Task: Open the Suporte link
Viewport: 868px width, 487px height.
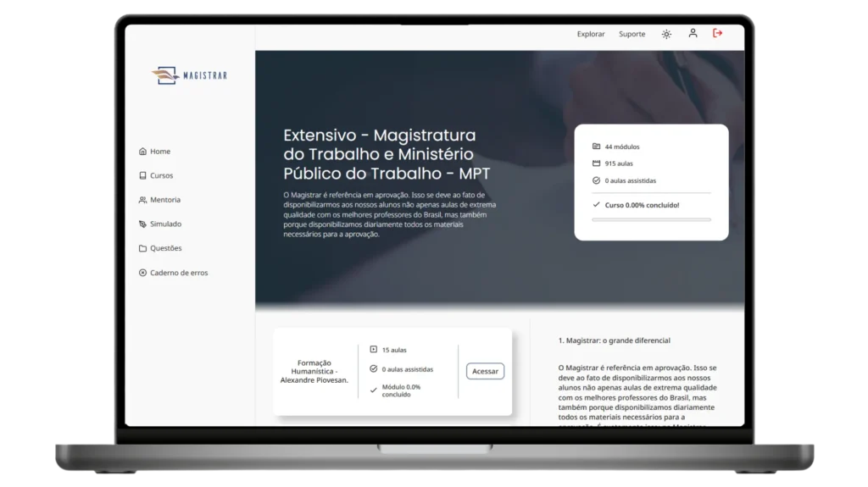Action: [632, 34]
